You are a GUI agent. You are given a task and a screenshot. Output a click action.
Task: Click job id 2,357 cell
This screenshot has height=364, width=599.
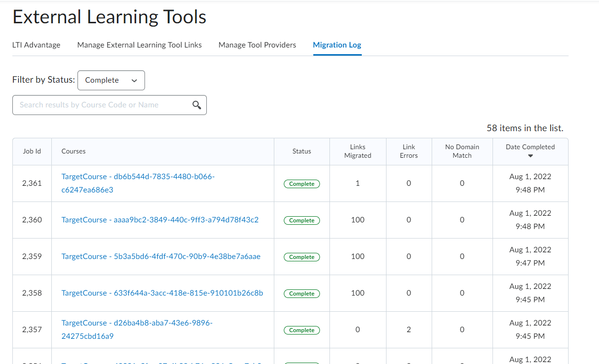pyautogui.click(x=32, y=330)
